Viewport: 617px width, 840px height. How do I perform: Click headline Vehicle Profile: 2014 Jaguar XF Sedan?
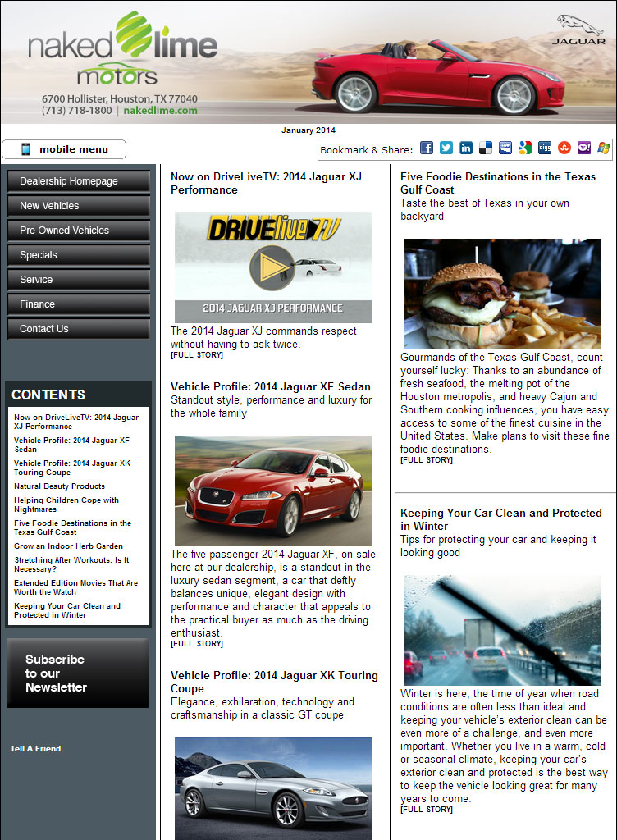tap(271, 387)
